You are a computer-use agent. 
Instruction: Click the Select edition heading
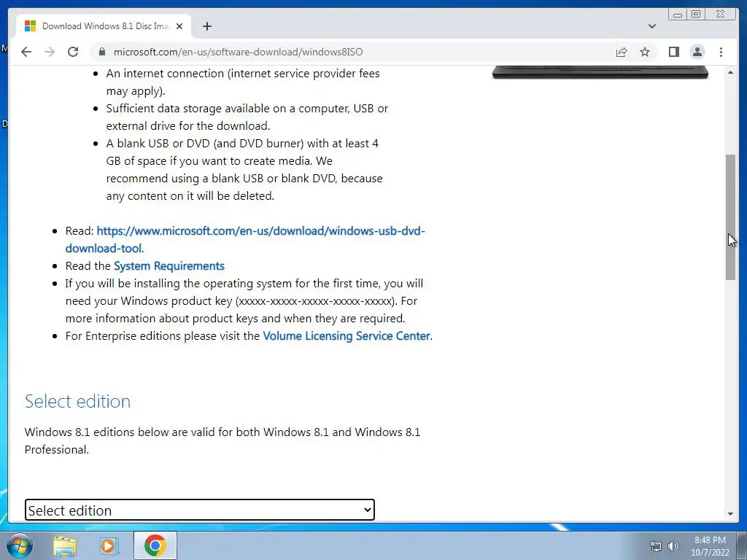point(77,402)
